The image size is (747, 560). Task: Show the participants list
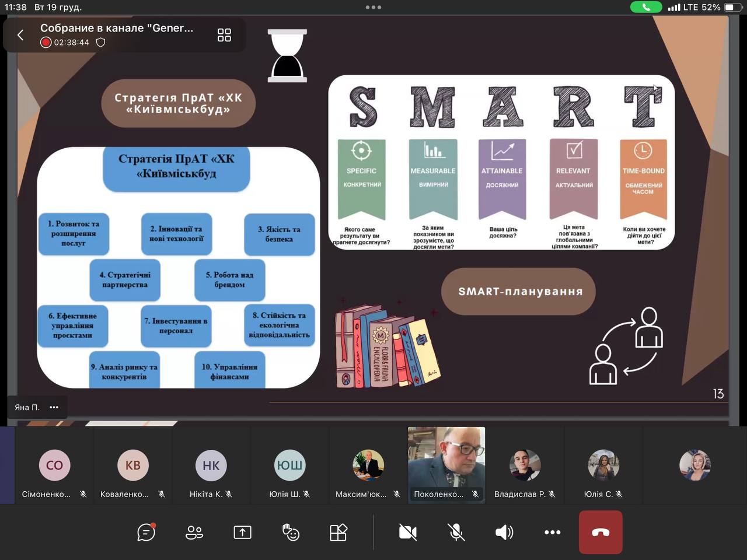click(x=194, y=532)
